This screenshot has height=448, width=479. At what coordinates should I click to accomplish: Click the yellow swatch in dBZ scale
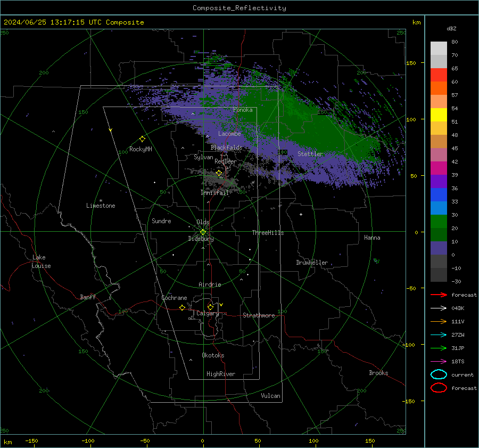click(439, 115)
